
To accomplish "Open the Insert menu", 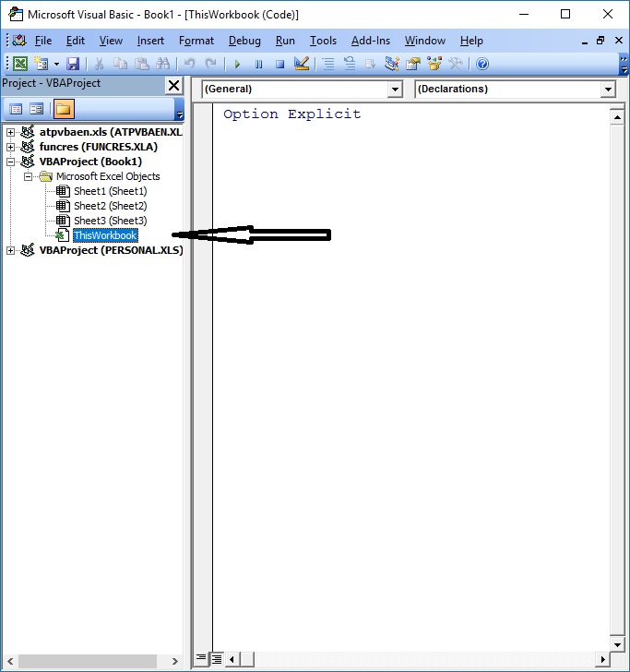I will [x=150, y=41].
